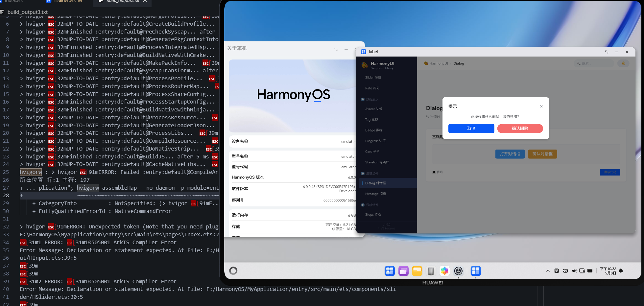The image size is (644, 306).
Task: Open the yellow Files folder in the dock
Action: pyautogui.click(x=417, y=271)
